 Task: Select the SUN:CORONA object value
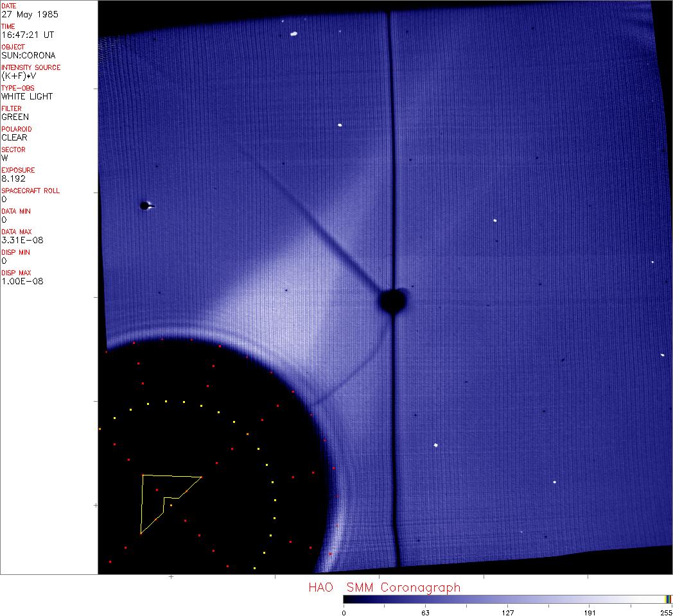point(28,55)
